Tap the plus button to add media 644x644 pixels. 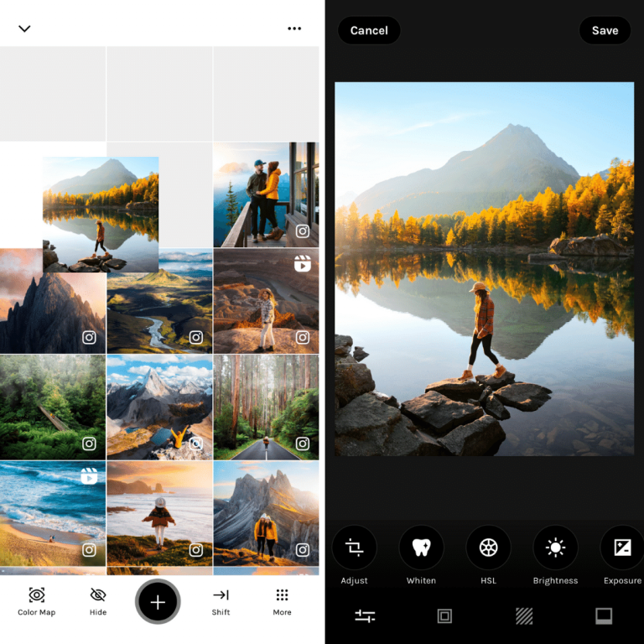[158, 602]
